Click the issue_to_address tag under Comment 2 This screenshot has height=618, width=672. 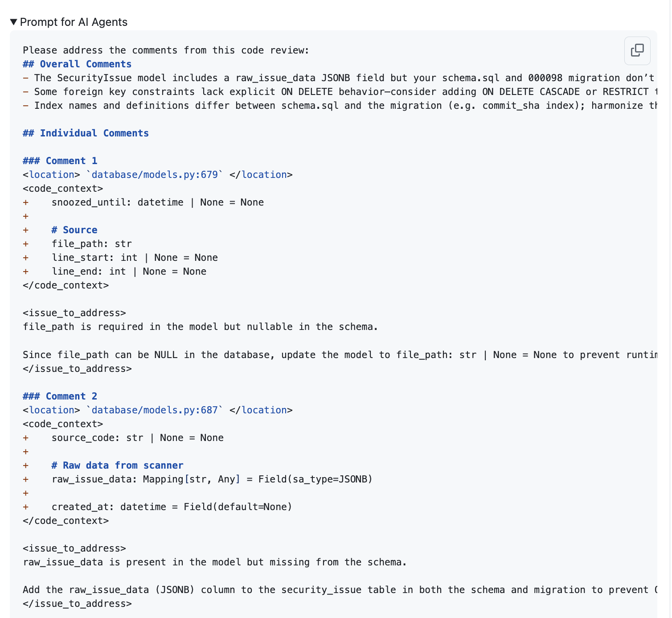(74, 548)
